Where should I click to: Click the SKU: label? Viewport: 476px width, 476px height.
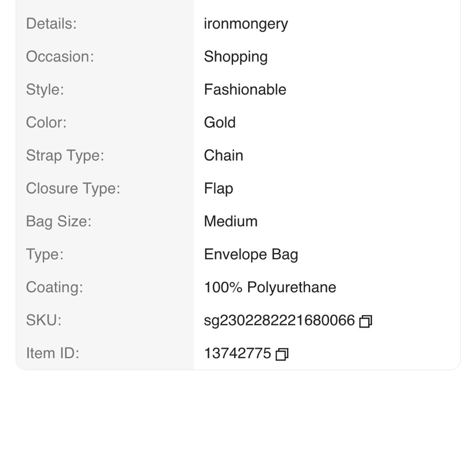[44, 320]
